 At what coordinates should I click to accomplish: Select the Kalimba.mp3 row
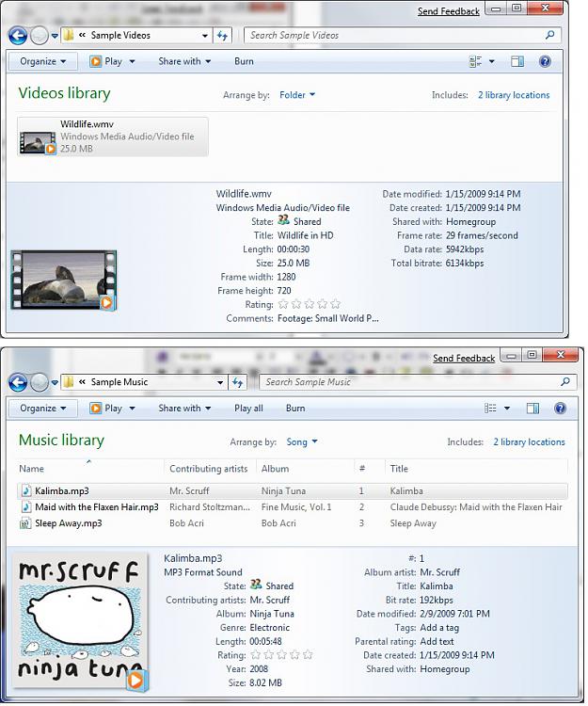(293, 490)
